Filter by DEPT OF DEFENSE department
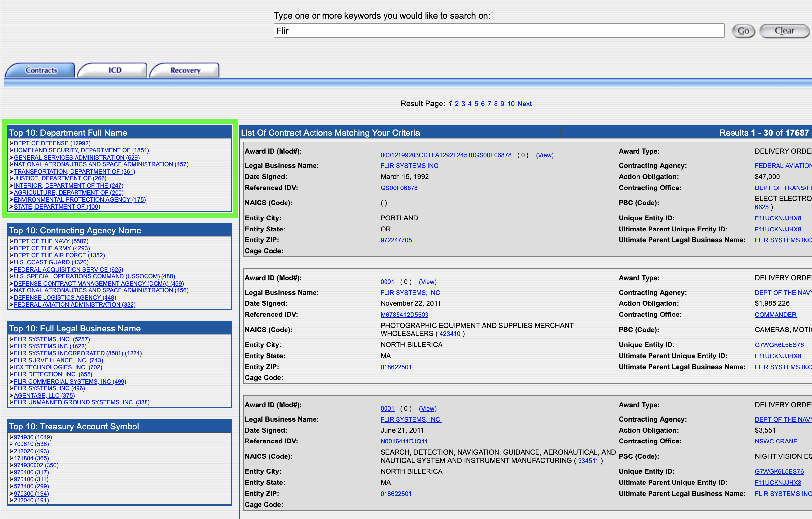The image size is (812, 519). tap(52, 143)
